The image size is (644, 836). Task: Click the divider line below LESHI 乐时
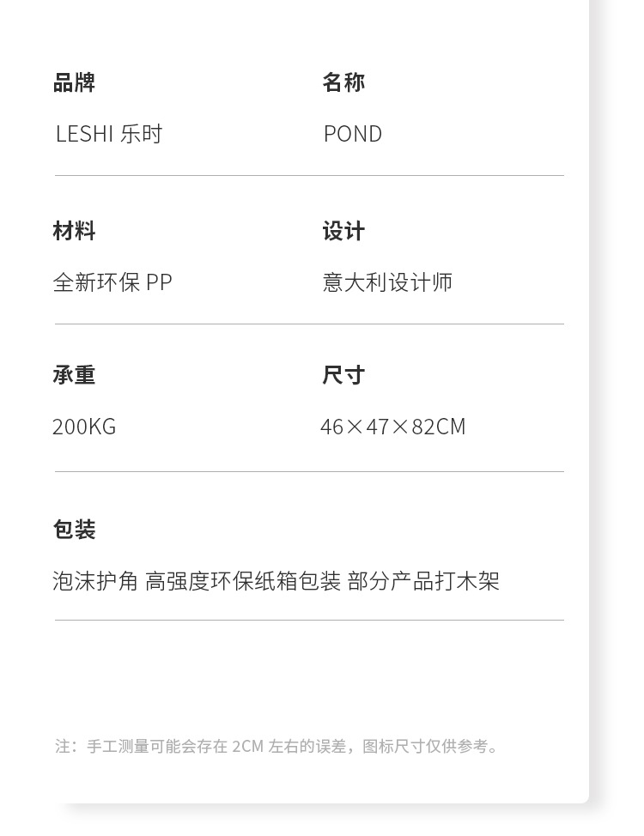[x=309, y=176]
